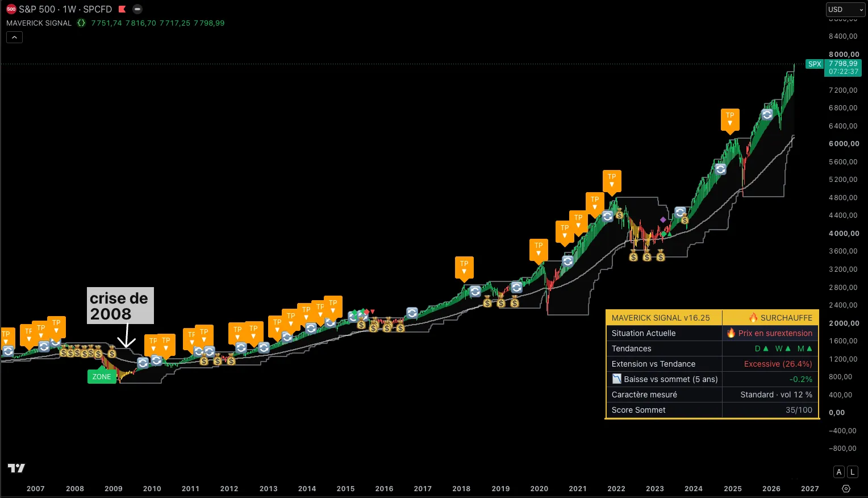This screenshot has height=498, width=868.
Task: Toggle auto scale with the A button
Action: (839, 472)
